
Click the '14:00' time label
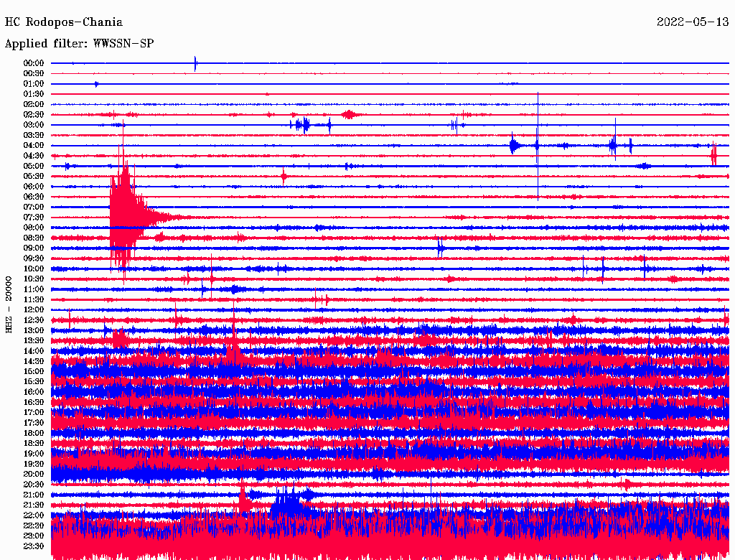coord(34,351)
